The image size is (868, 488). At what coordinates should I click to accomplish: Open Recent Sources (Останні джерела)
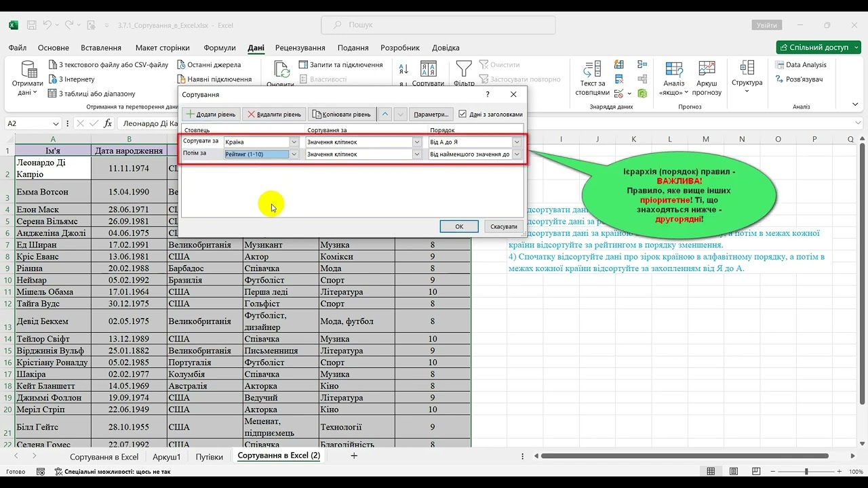click(209, 65)
